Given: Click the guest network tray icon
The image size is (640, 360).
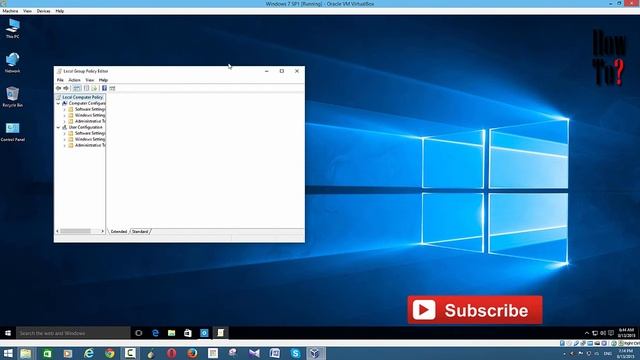Looking at the screenshot, I should (595, 333).
